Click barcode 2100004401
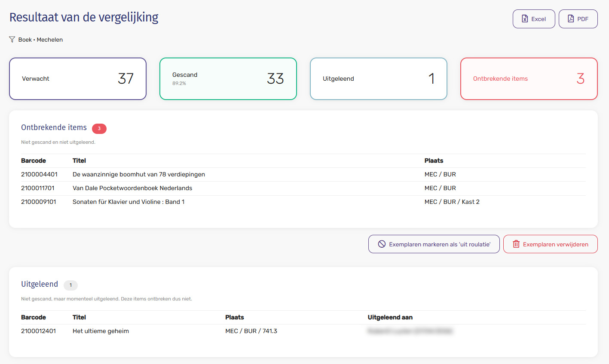This screenshot has width=609, height=364. pos(39,174)
